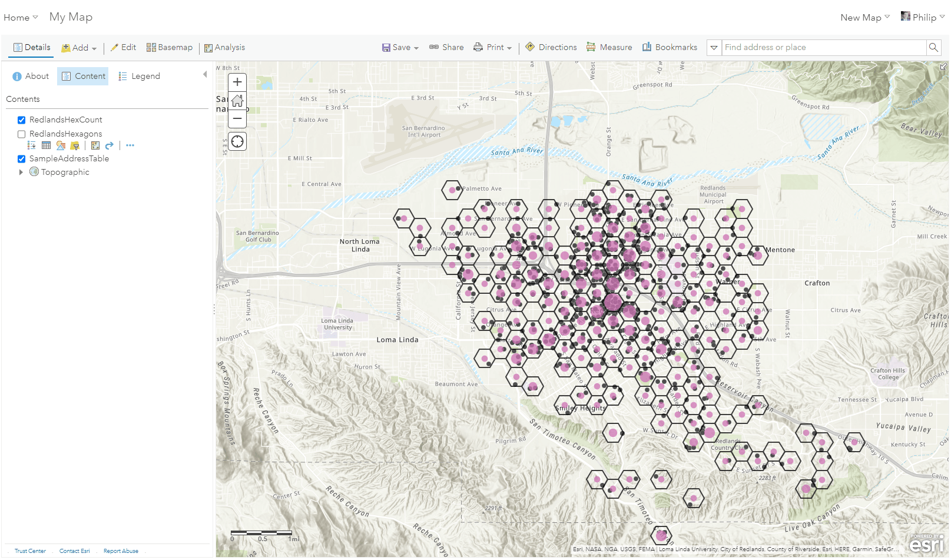
Task: Click the RedlandsHexagons layer name
Action: 66,134
